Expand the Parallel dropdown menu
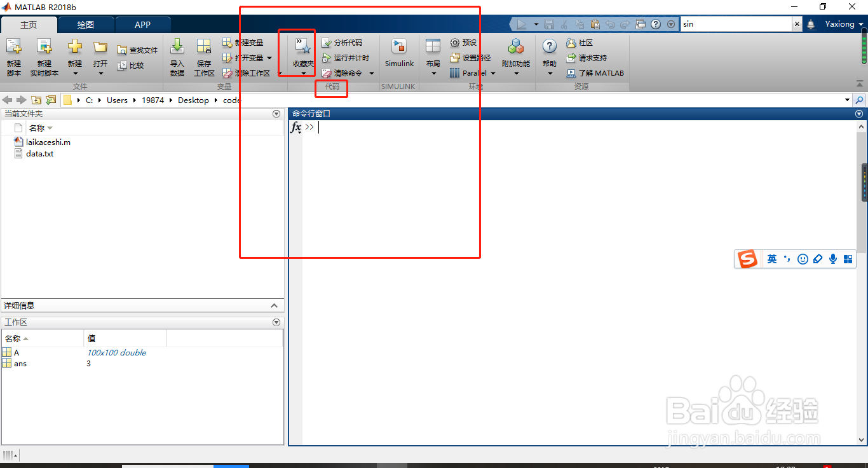Viewport: 868px width, 468px height. click(x=493, y=73)
